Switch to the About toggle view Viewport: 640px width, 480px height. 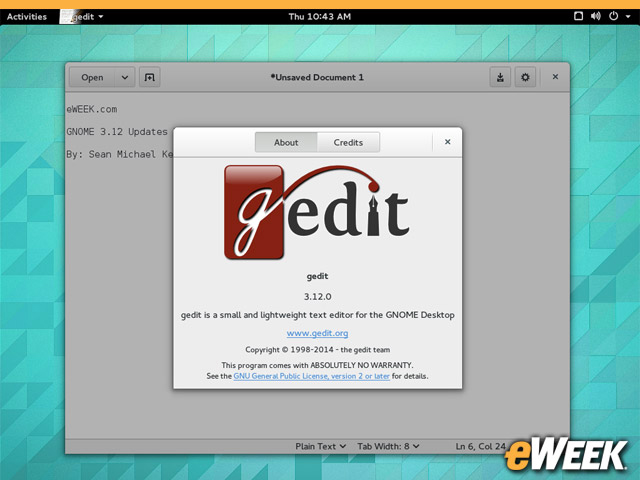coord(286,142)
